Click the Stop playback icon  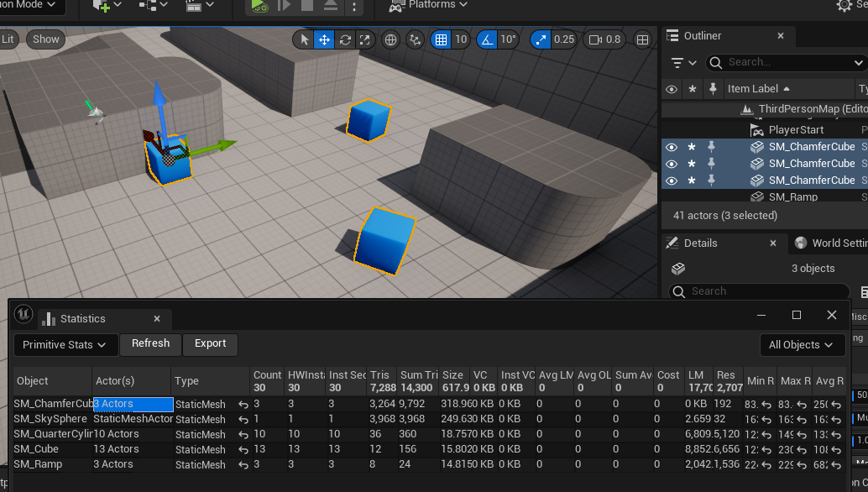307,5
